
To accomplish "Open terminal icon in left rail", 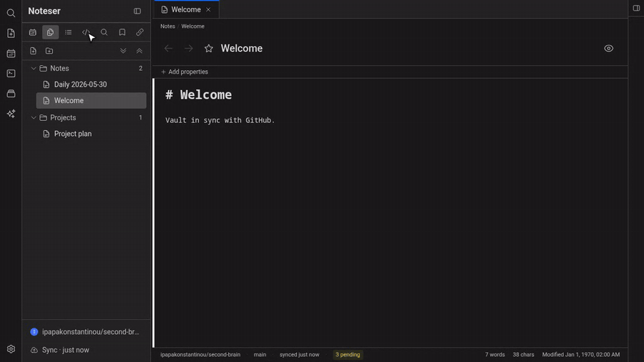I will click(11, 74).
